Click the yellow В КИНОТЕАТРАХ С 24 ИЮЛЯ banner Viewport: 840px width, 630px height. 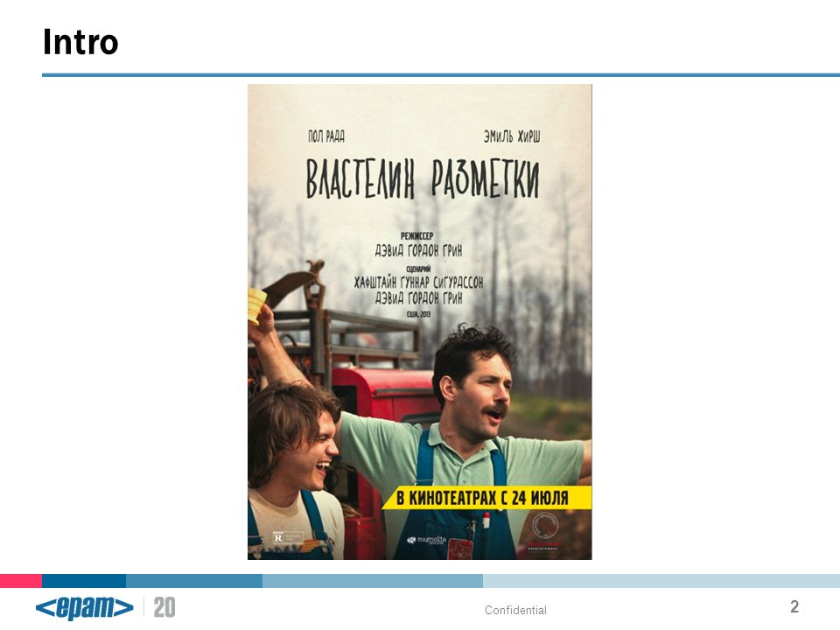[x=487, y=498]
